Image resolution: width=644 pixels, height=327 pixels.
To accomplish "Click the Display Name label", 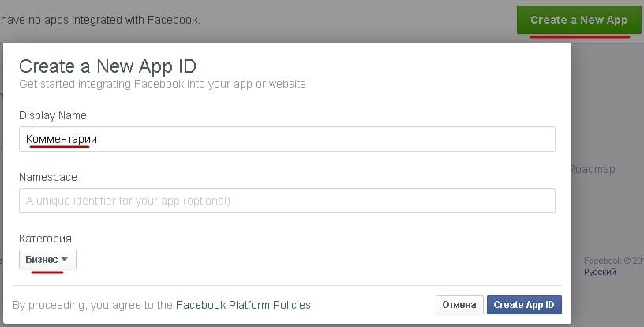I will [53, 115].
